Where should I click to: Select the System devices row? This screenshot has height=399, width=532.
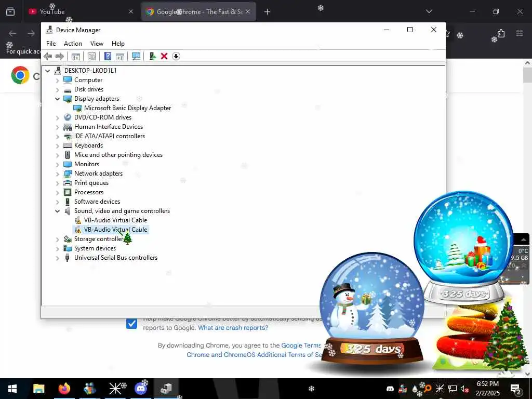coord(95,248)
